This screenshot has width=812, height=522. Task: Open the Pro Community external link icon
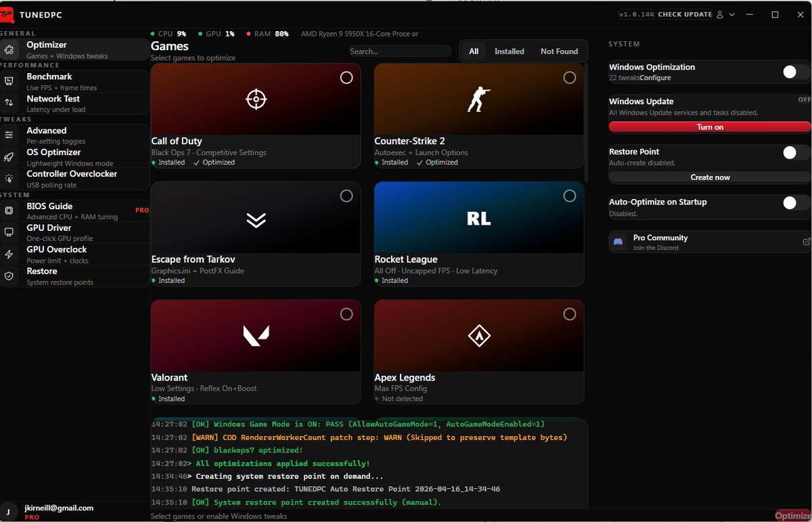click(806, 242)
